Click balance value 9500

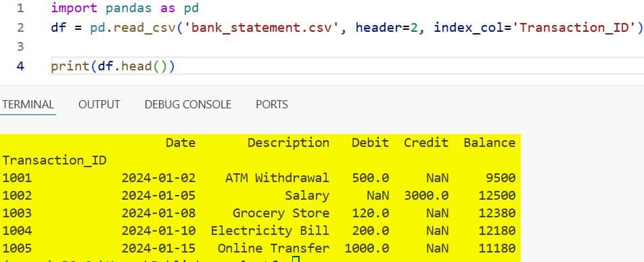[x=501, y=177]
